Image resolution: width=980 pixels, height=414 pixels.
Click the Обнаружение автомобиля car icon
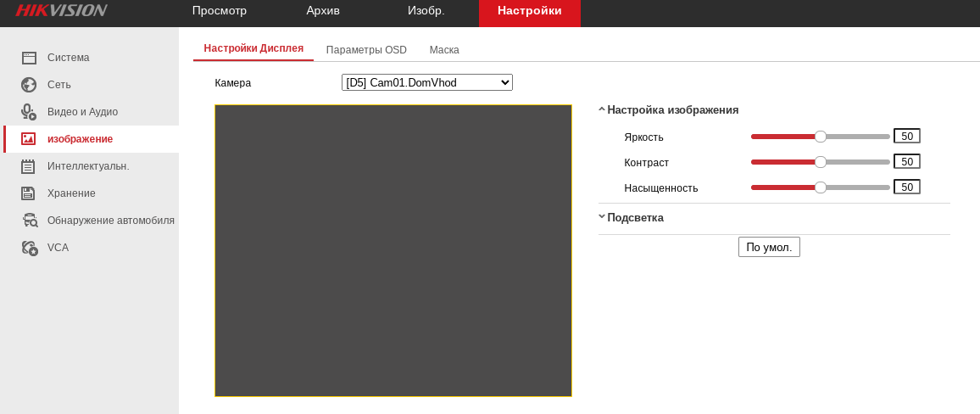pyautogui.click(x=30, y=220)
